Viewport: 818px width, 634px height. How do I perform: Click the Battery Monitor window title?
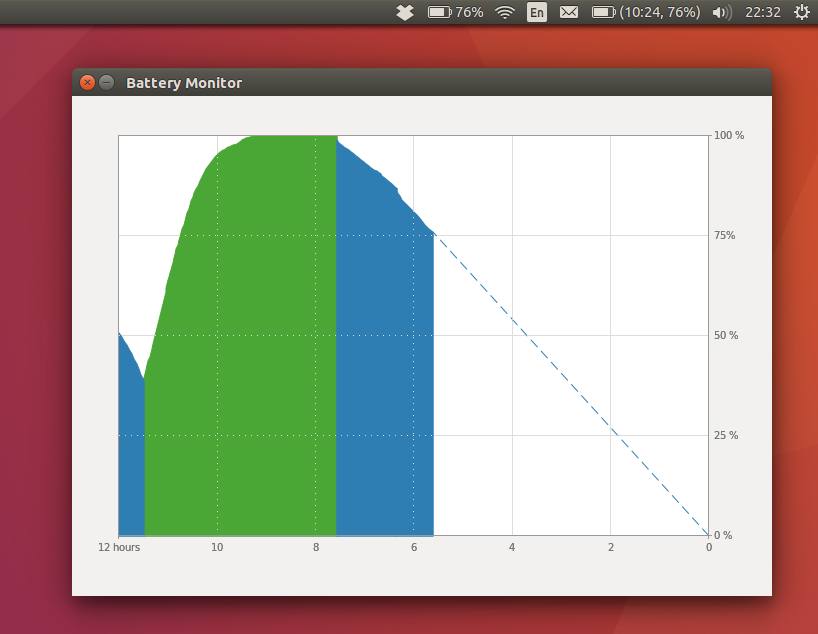[x=184, y=83]
